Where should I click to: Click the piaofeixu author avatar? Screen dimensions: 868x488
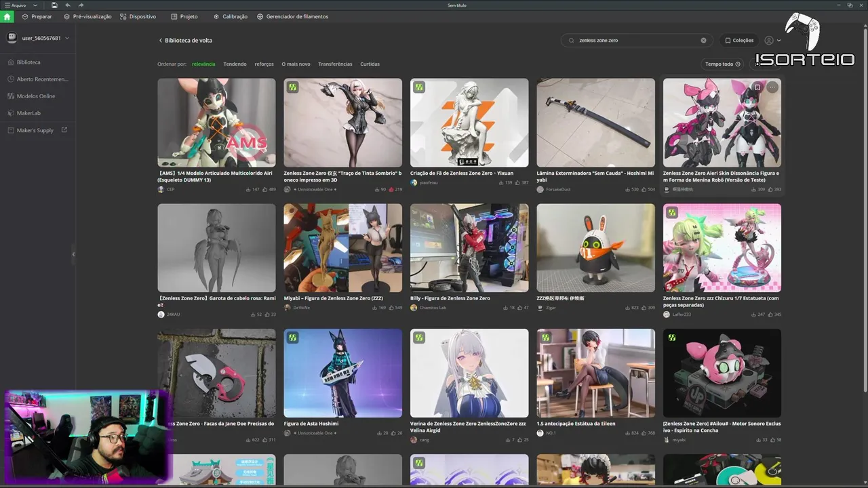(x=414, y=183)
